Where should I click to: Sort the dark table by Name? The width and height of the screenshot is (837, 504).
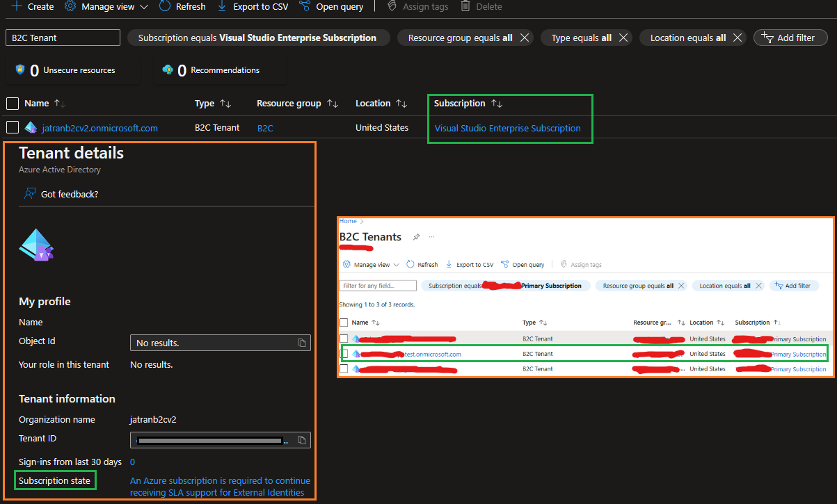coord(45,104)
